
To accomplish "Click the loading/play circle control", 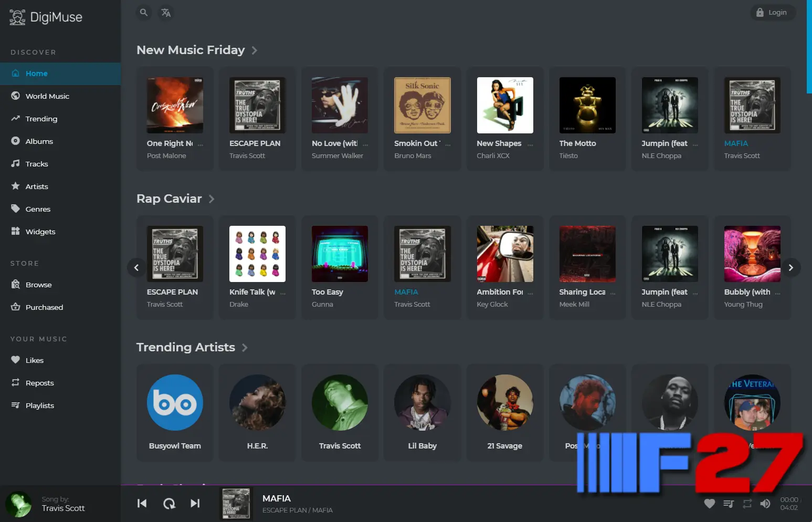I will point(169,504).
